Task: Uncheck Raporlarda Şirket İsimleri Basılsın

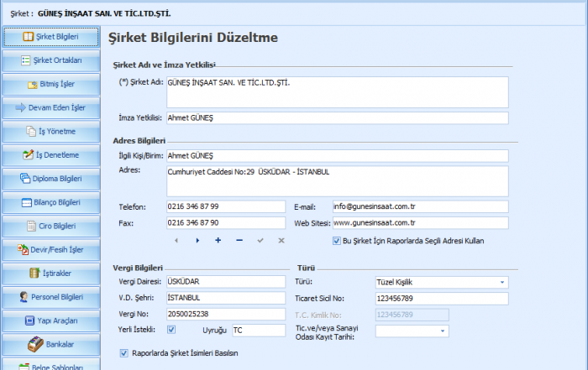Action: point(124,353)
